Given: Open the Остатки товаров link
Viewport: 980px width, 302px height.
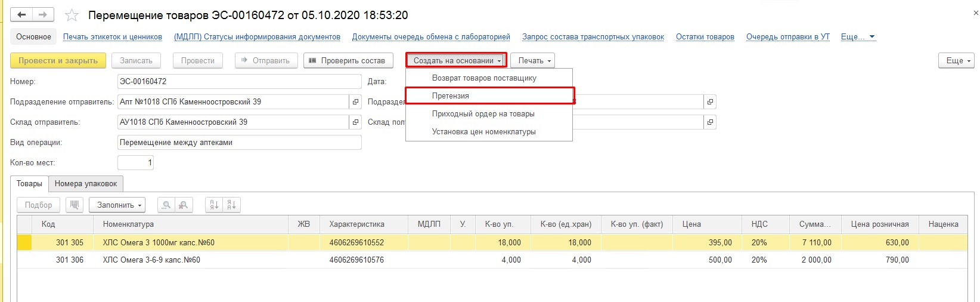Looking at the screenshot, I should tap(705, 37).
